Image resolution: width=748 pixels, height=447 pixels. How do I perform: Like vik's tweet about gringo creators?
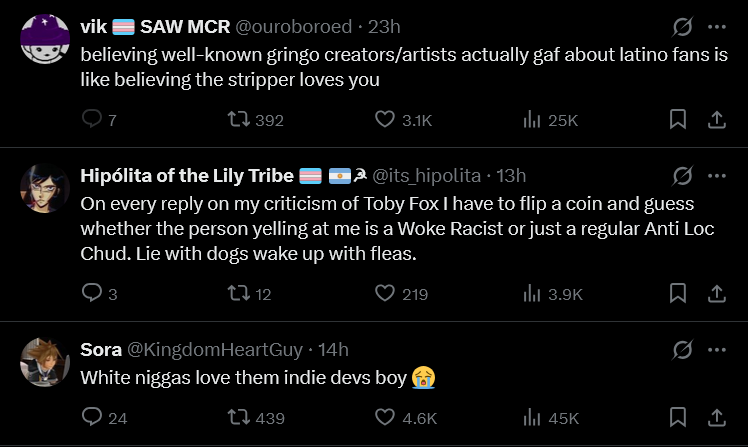[386, 120]
